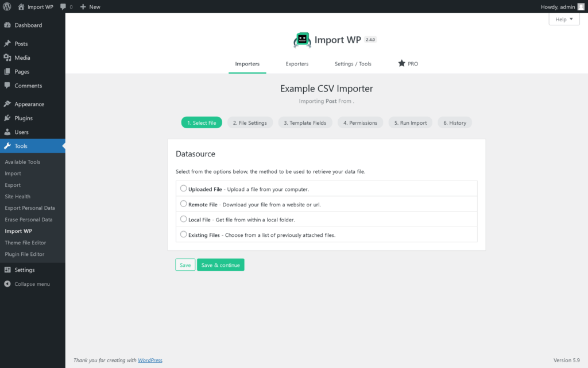This screenshot has width=588, height=368.
Task: Open the Import submenu item
Action: 13,174
